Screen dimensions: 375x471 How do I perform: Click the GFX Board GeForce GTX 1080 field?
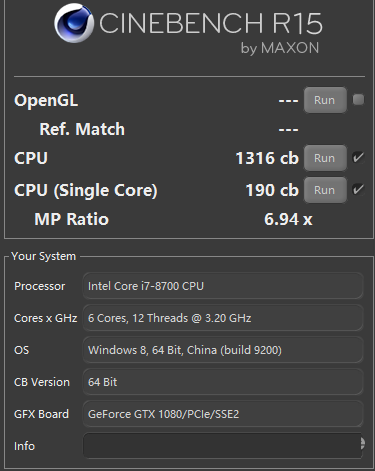coord(223,414)
